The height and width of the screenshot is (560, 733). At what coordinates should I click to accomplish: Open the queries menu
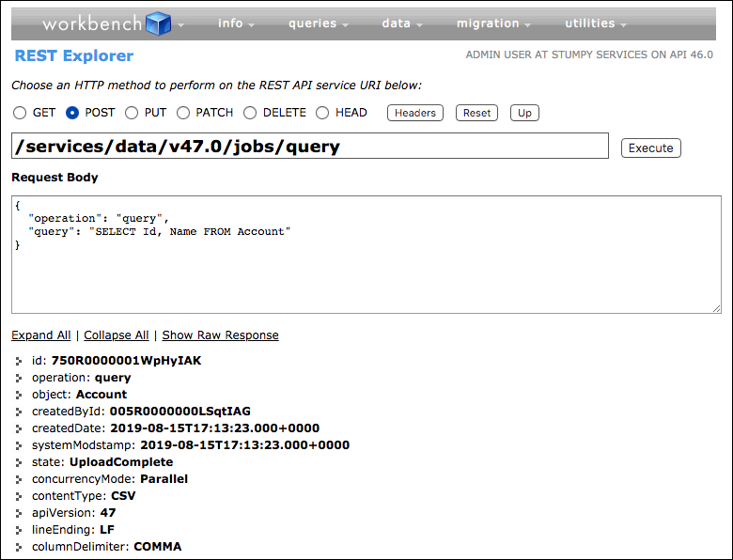[x=319, y=23]
